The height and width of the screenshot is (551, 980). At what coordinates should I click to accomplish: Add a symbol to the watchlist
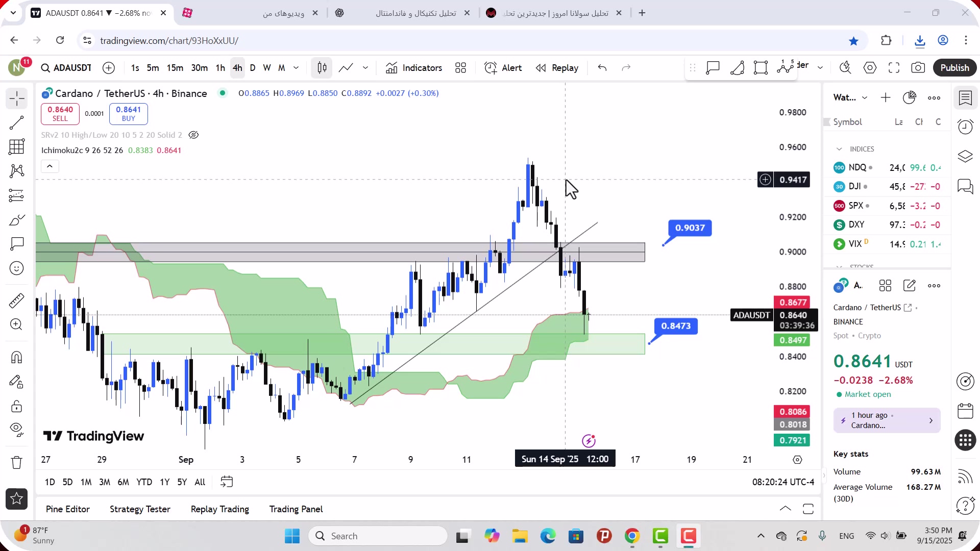886,97
